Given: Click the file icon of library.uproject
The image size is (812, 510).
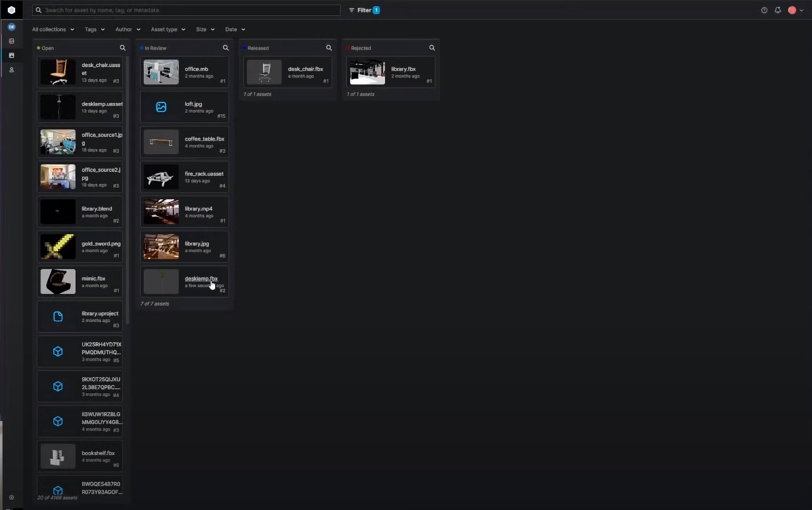Looking at the screenshot, I should coord(58,317).
